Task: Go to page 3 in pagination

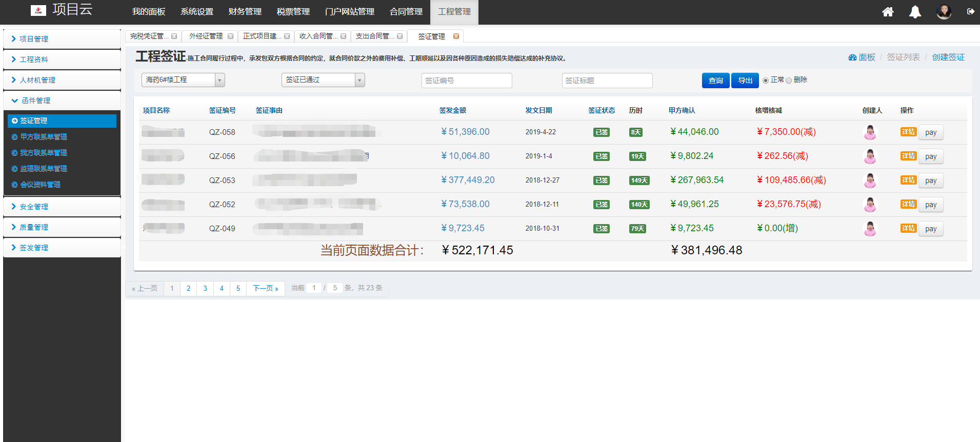Action: [x=205, y=288]
